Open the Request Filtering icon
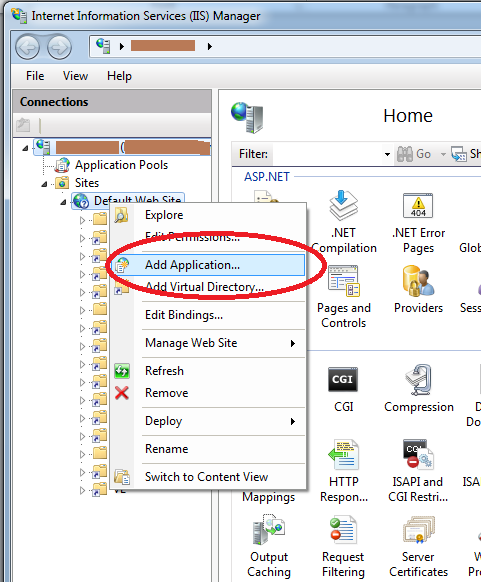Screen dimensions: 481x582 (343, 530)
